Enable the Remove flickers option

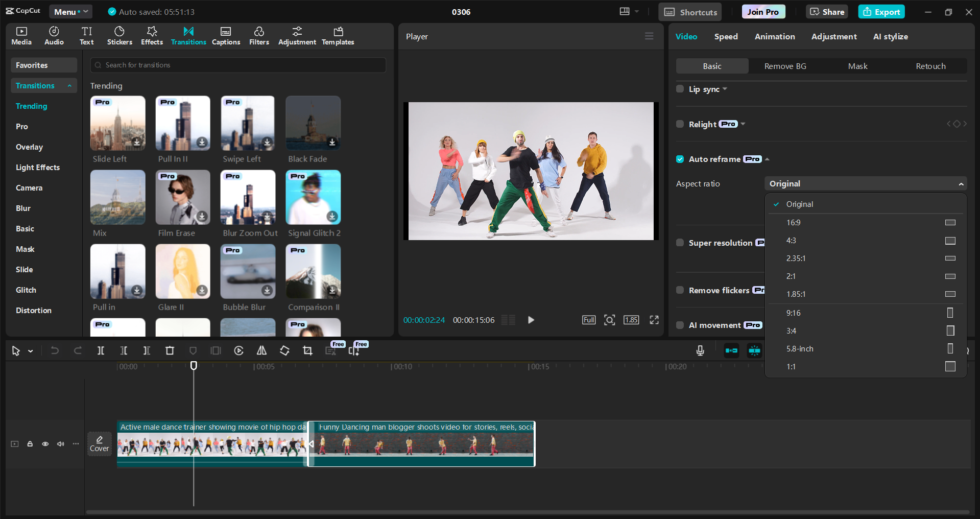[680, 290]
